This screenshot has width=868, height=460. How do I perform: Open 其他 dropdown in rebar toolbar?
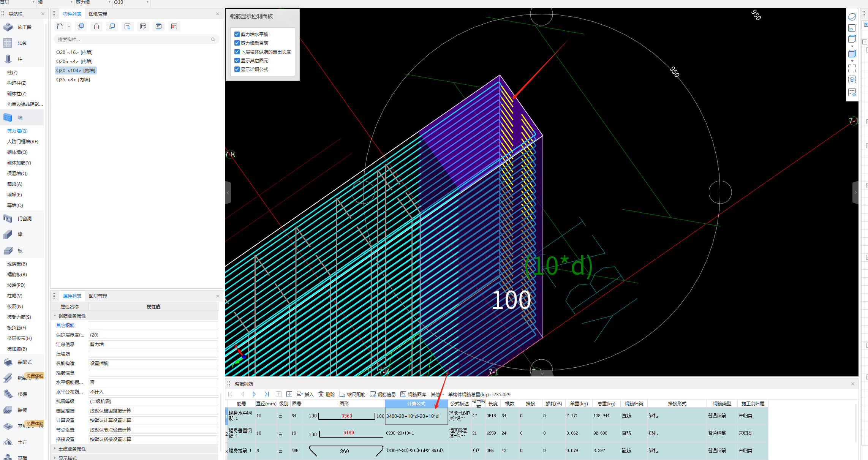438,394
